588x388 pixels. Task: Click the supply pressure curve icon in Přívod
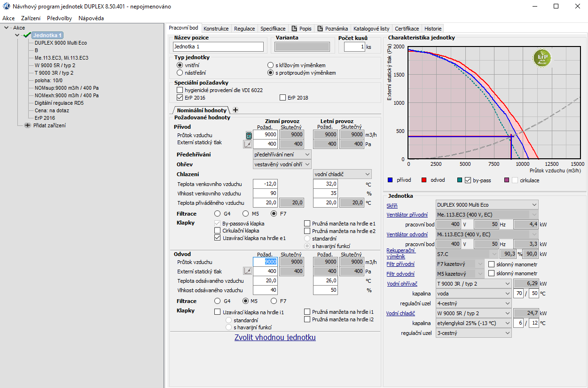(x=248, y=144)
